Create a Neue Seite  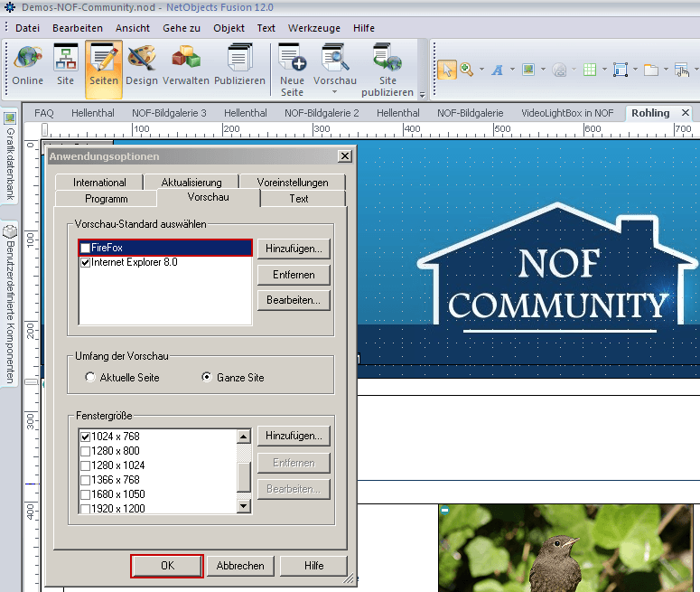292,70
